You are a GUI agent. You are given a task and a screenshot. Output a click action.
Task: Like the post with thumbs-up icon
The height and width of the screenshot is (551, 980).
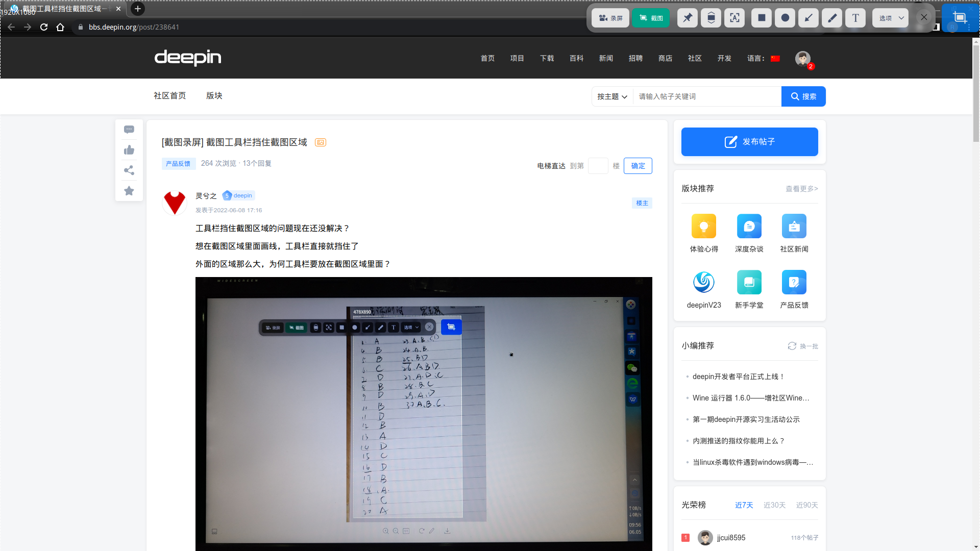click(129, 150)
